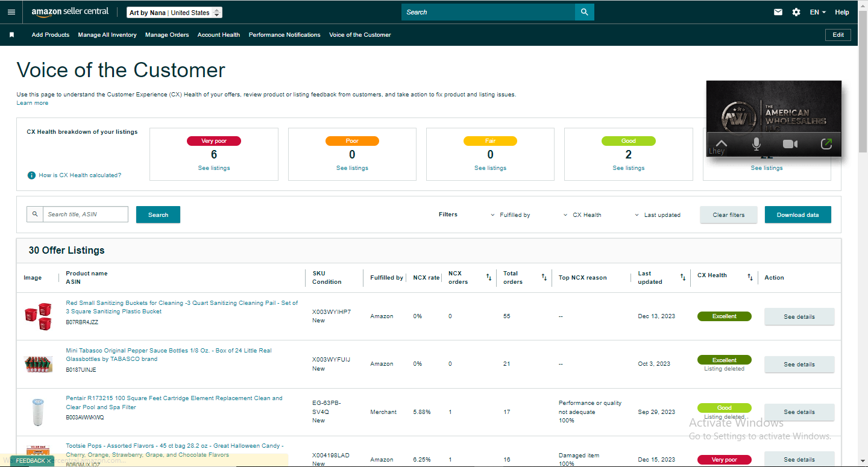The width and height of the screenshot is (868, 467).
Task: See details for the Pentair filter listing
Action: point(799,412)
